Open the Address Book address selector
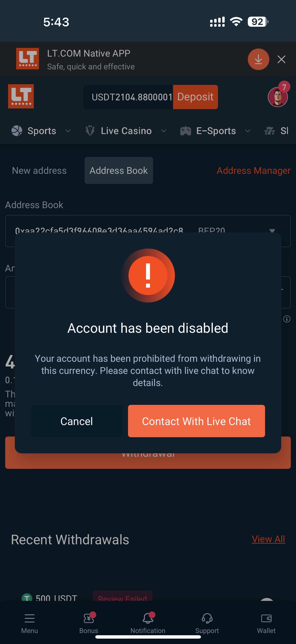Viewport: 296px width, 644px height. tap(148, 231)
